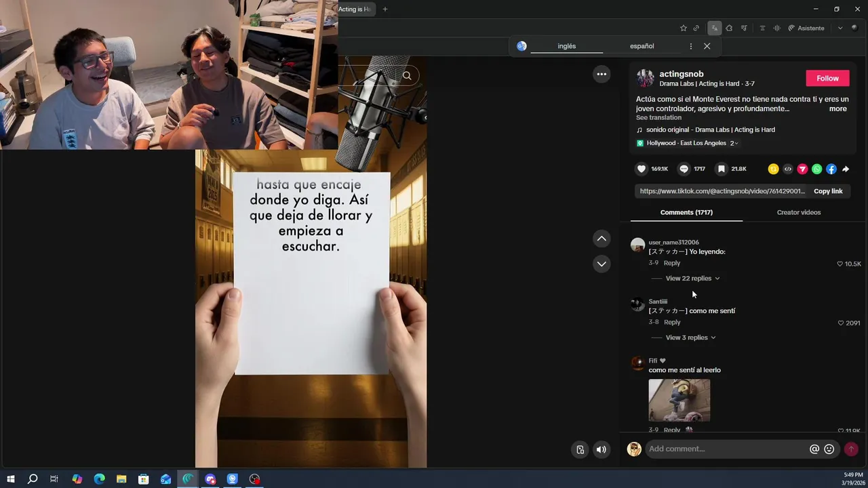This screenshot has height=488, width=868.
Task: Like the video with the heart icon
Action: pos(642,169)
